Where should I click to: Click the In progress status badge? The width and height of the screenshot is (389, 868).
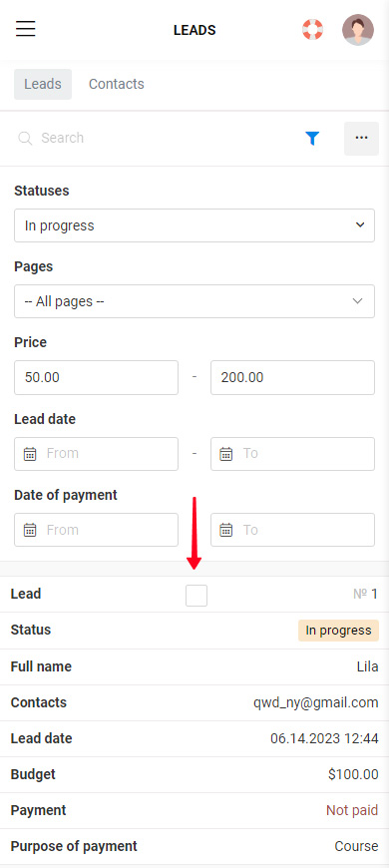(339, 631)
